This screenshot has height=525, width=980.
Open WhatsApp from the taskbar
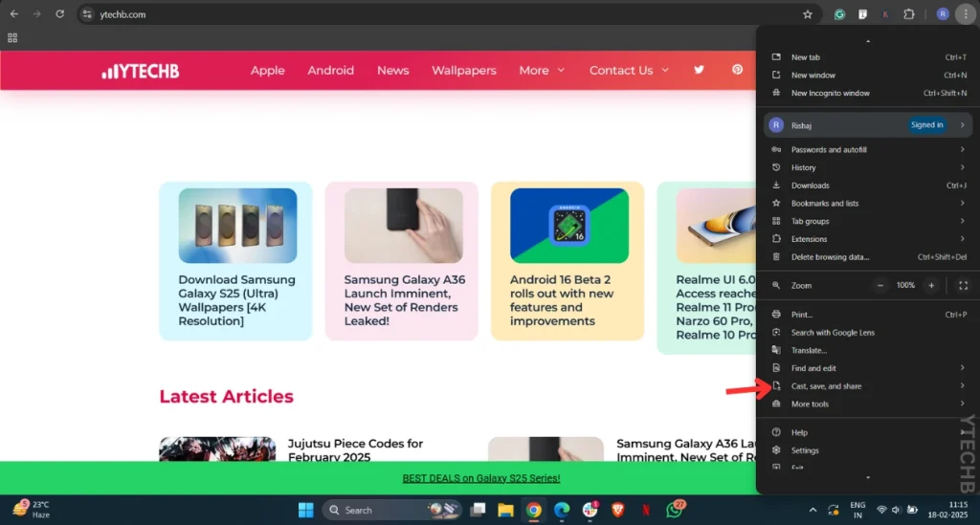(675, 510)
